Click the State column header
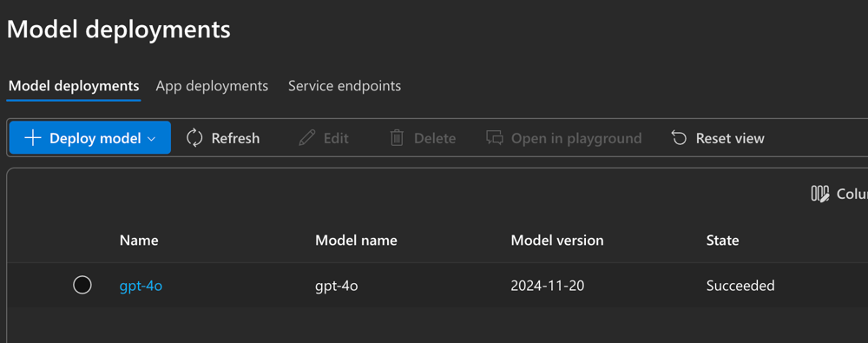Viewport: 868px width, 343px height. (x=722, y=240)
